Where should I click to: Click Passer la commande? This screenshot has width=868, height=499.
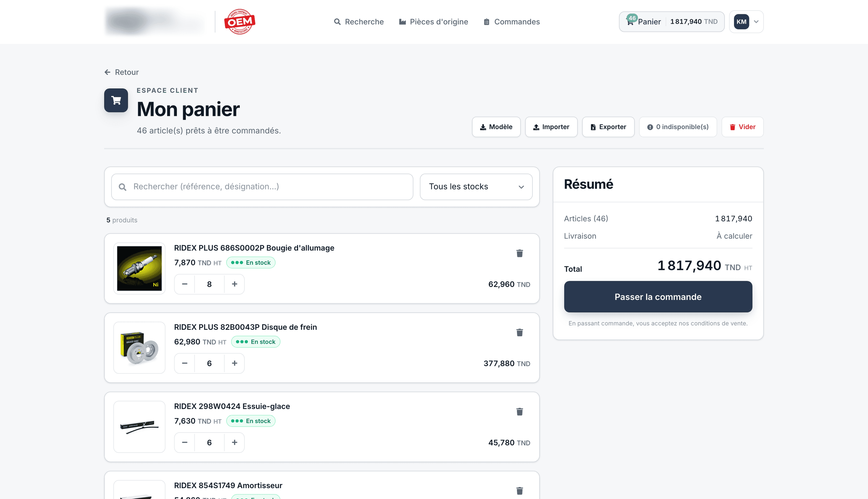point(658,297)
